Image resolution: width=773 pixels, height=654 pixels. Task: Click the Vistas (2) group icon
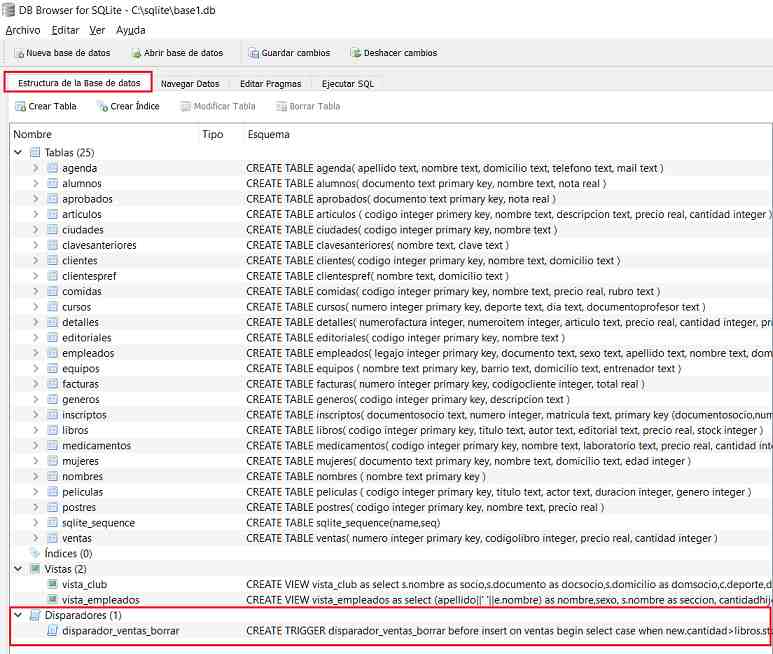(x=35, y=569)
